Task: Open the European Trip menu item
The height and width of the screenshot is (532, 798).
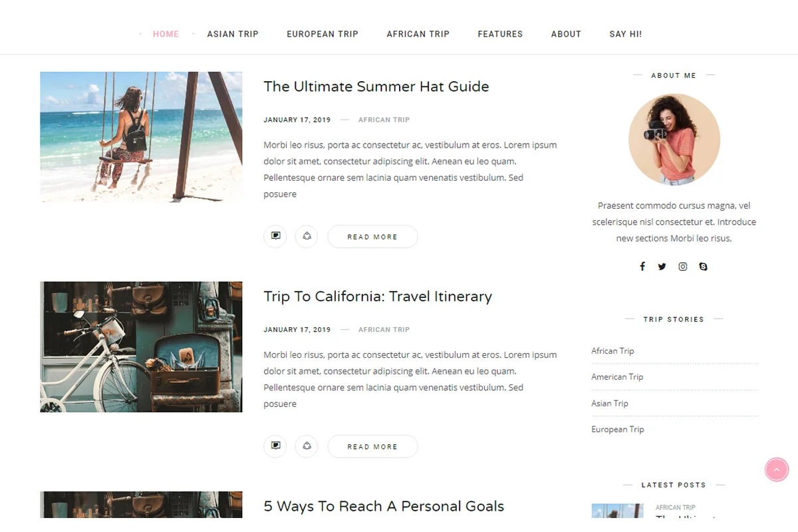Action: point(323,34)
